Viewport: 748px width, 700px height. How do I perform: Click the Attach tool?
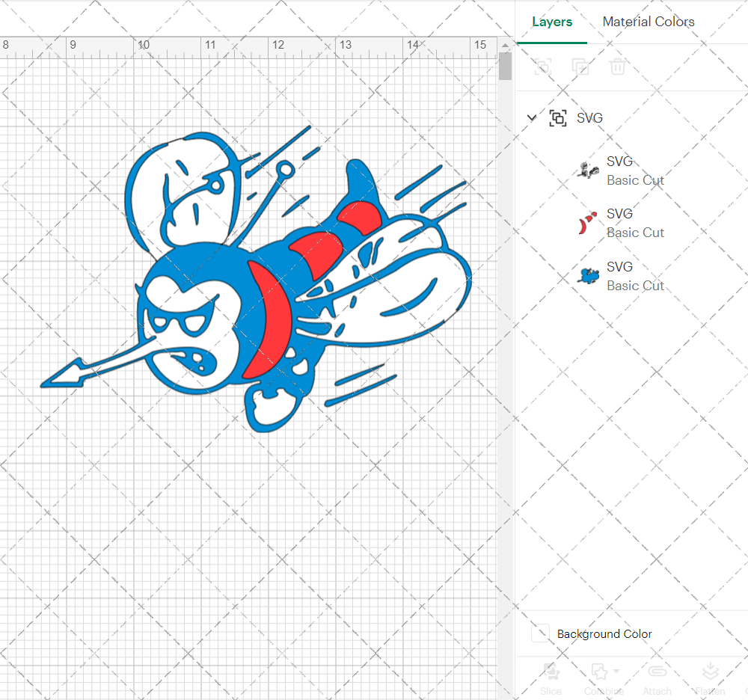[657, 679]
